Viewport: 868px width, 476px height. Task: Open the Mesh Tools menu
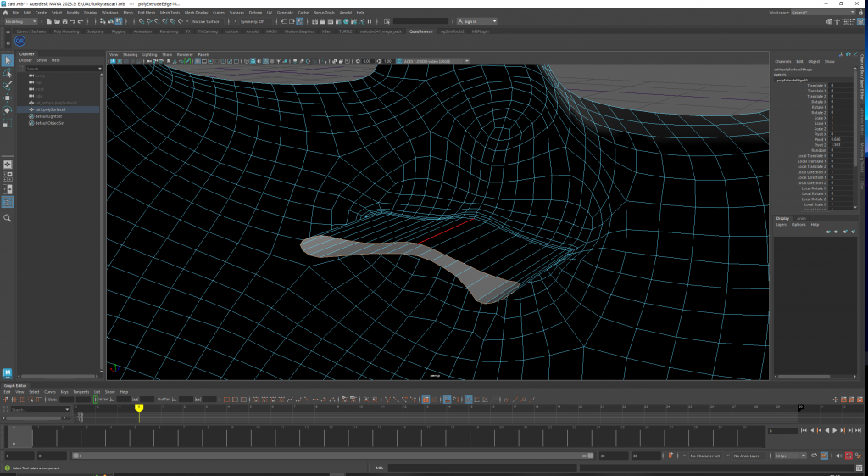(170, 12)
